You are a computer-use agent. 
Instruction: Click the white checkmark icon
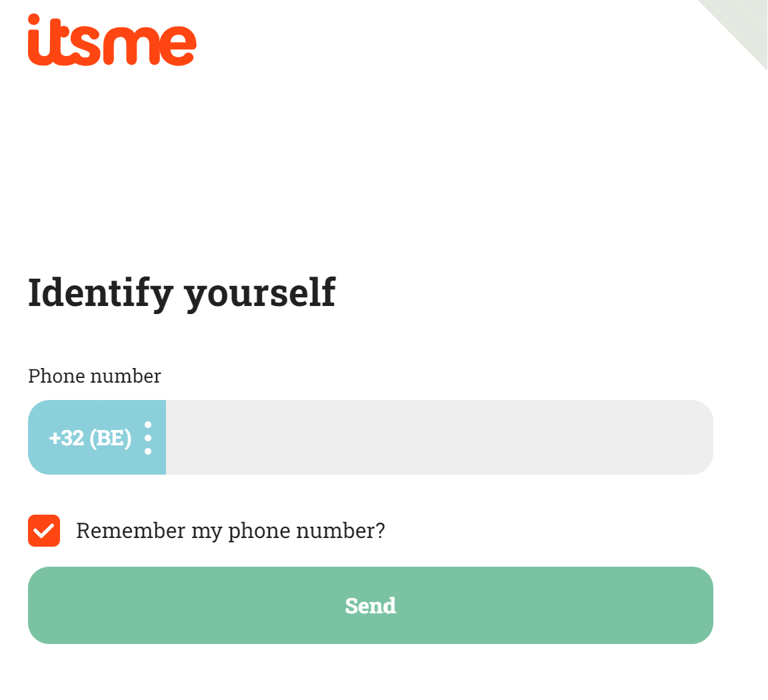44,531
